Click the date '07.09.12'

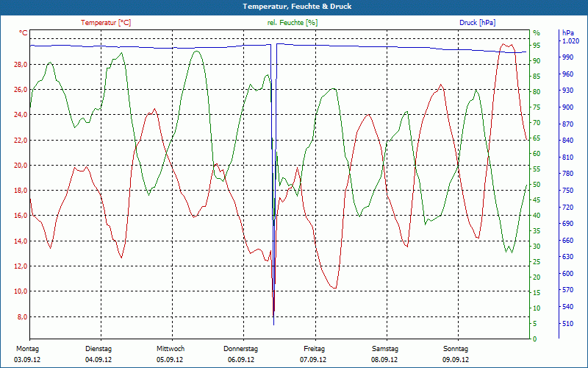pyautogui.click(x=313, y=360)
